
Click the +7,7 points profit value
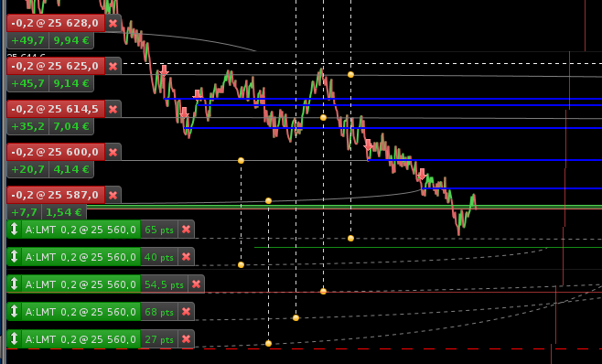click(x=25, y=212)
